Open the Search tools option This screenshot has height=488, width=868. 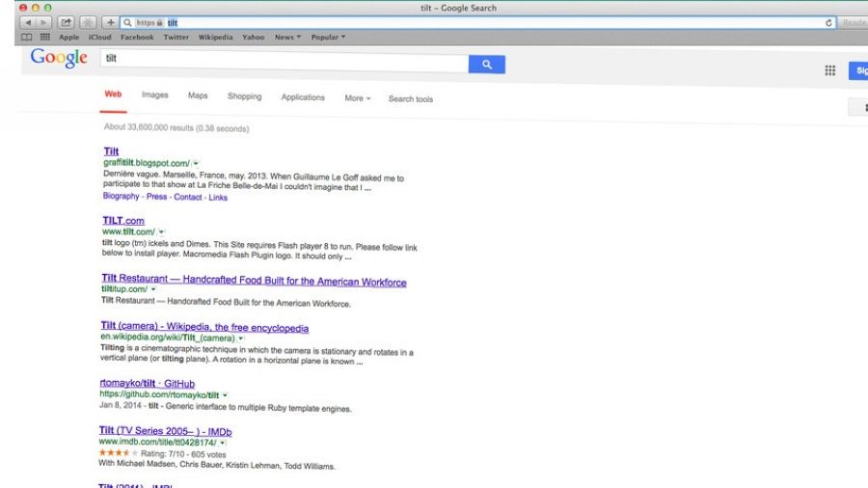pos(410,98)
